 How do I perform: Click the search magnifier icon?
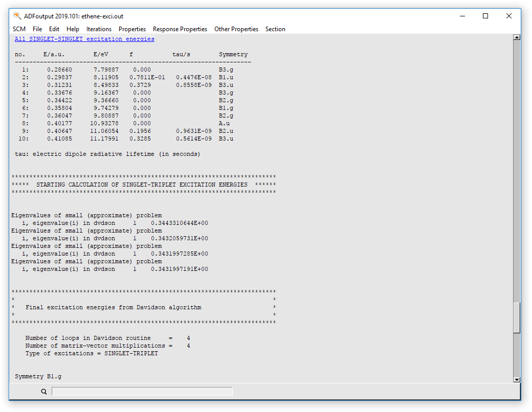[x=44, y=392]
